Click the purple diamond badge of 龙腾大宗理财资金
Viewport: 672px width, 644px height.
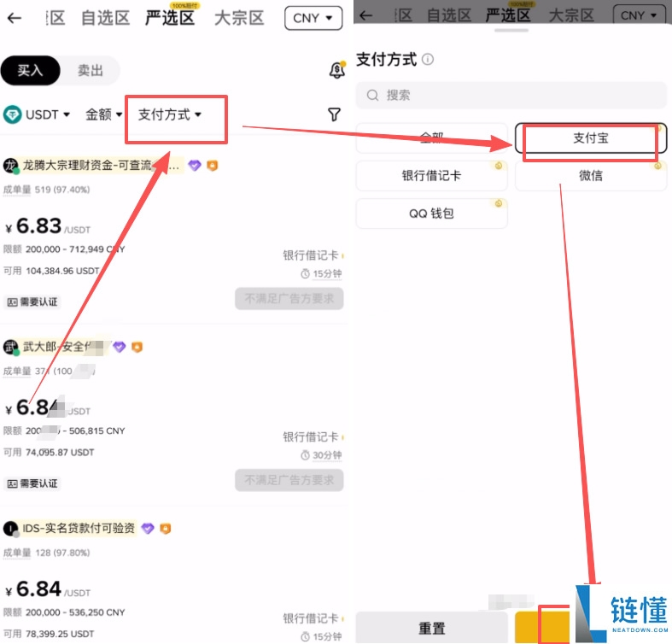pyautogui.click(x=195, y=165)
